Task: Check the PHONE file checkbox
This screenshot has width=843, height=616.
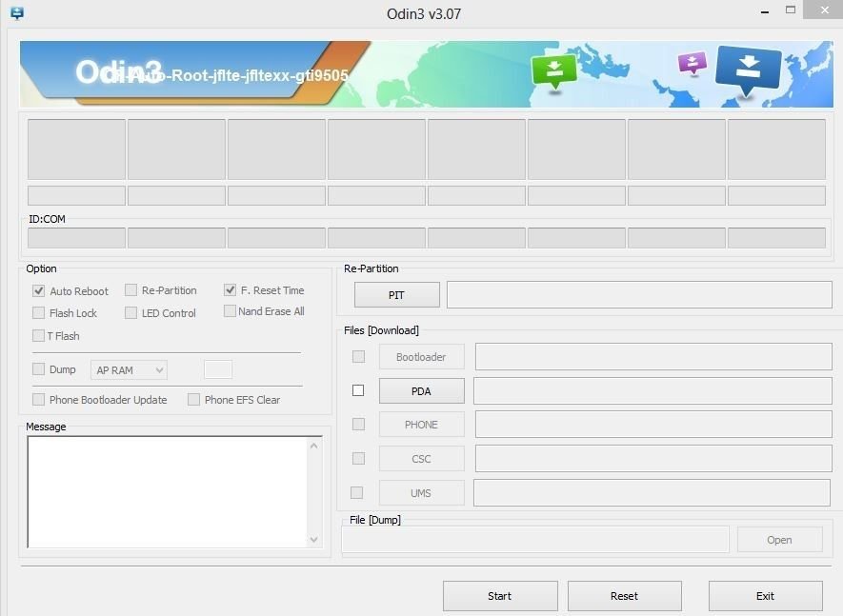Action: click(358, 425)
